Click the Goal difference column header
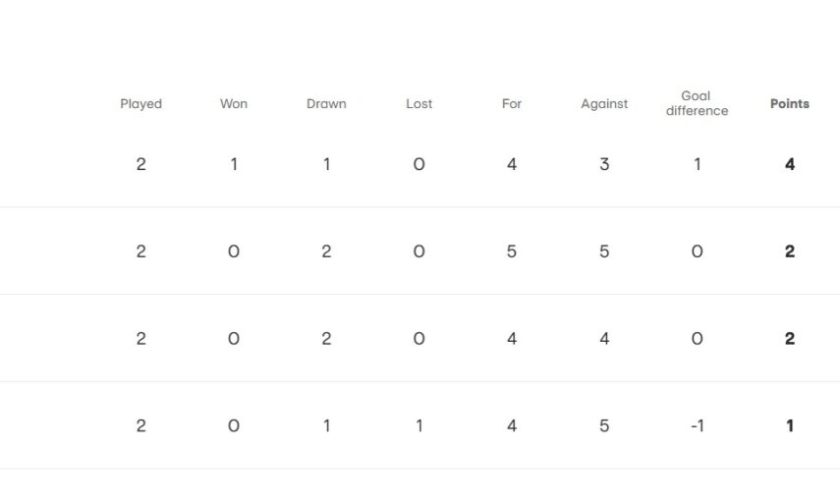Image resolution: width=840 pixels, height=504 pixels. [x=697, y=103]
